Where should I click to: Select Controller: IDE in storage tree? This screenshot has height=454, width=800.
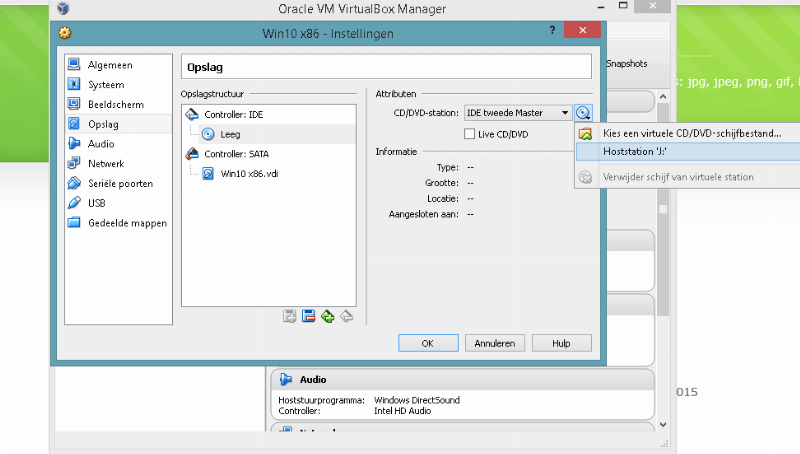coord(236,115)
